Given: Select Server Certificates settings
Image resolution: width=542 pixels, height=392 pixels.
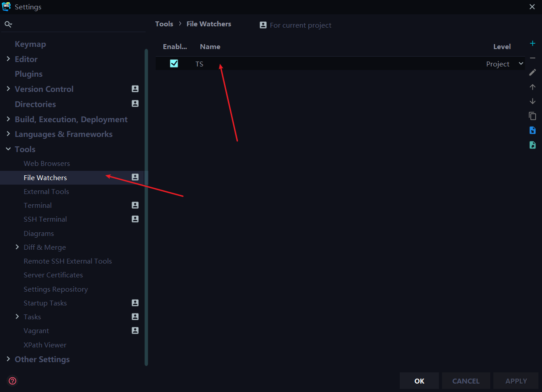Looking at the screenshot, I should 53,275.
